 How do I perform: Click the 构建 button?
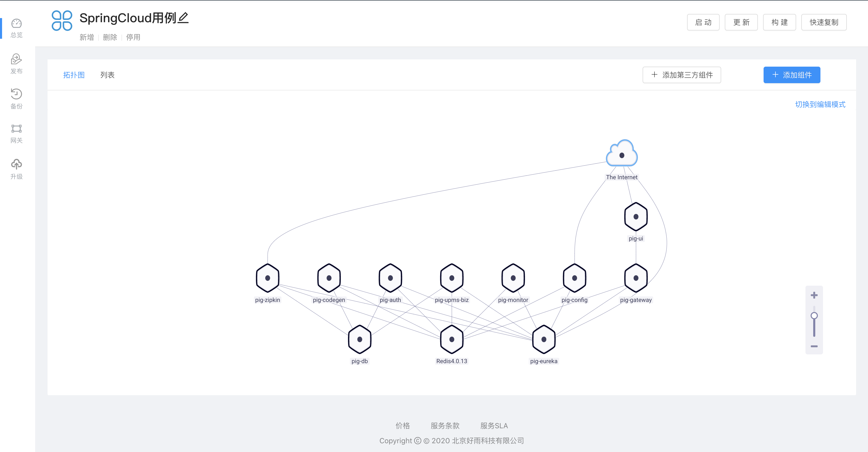pyautogui.click(x=779, y=22)
